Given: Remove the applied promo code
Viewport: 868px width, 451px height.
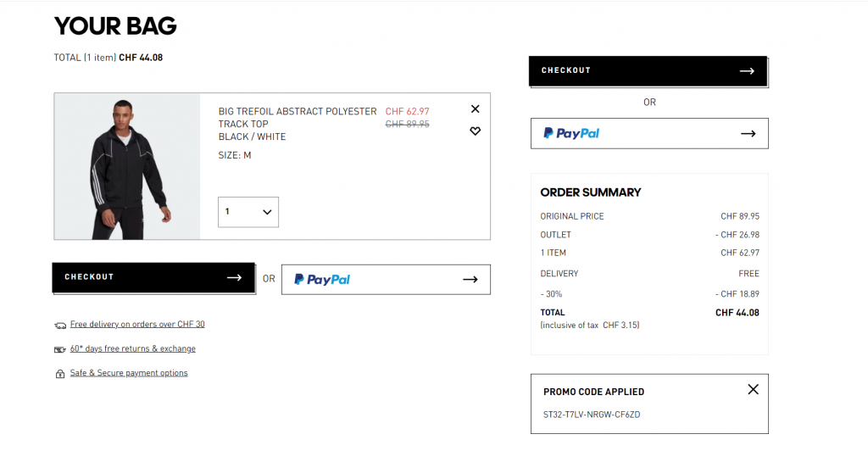Looking at the screenshot, I should (x=753, y=390).
